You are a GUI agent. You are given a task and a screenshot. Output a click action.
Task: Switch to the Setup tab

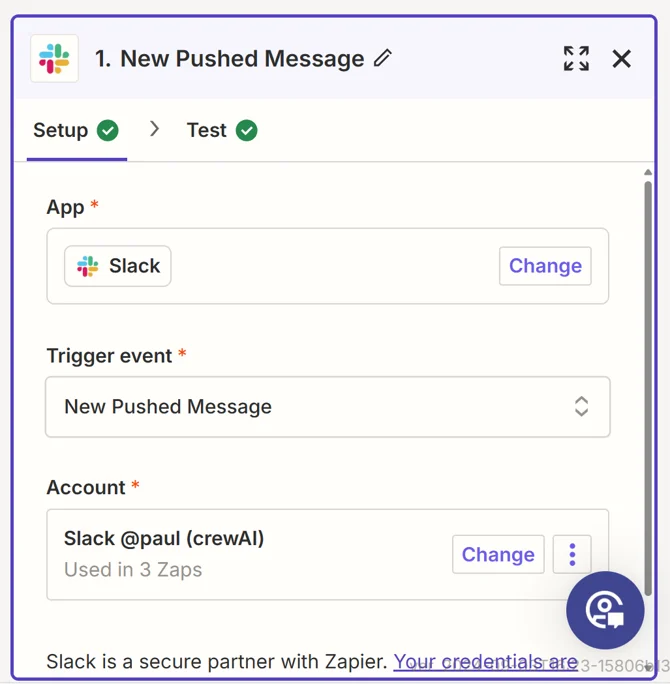[x=61, y=130]
